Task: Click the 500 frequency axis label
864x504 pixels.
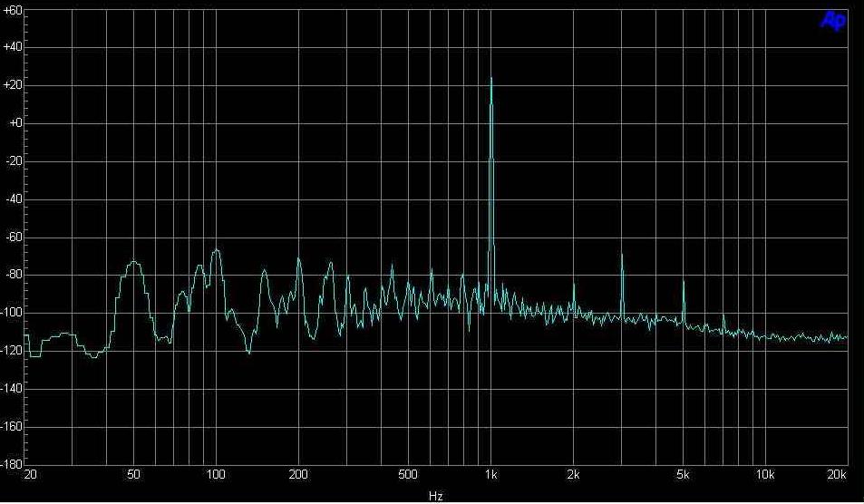Action: click(407, 475)
